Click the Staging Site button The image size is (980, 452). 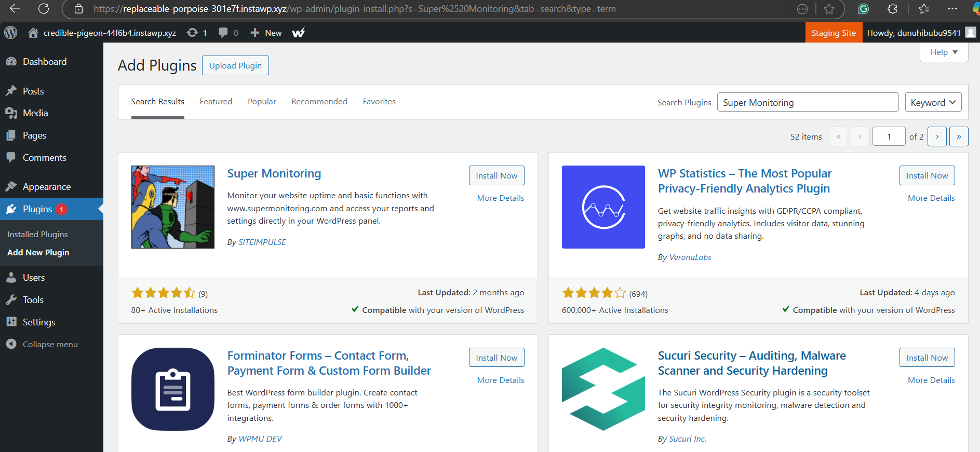tap(834, 33)
